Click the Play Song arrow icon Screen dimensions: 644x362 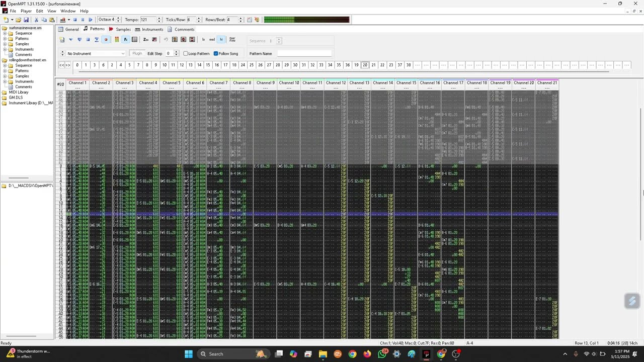click(90, 20)
